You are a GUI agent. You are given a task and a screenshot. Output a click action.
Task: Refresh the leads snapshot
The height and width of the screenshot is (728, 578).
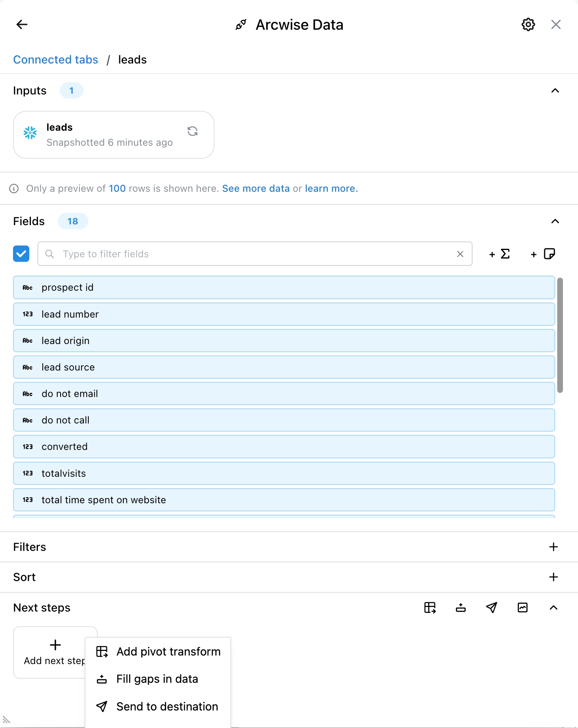[x=193, y=131]
